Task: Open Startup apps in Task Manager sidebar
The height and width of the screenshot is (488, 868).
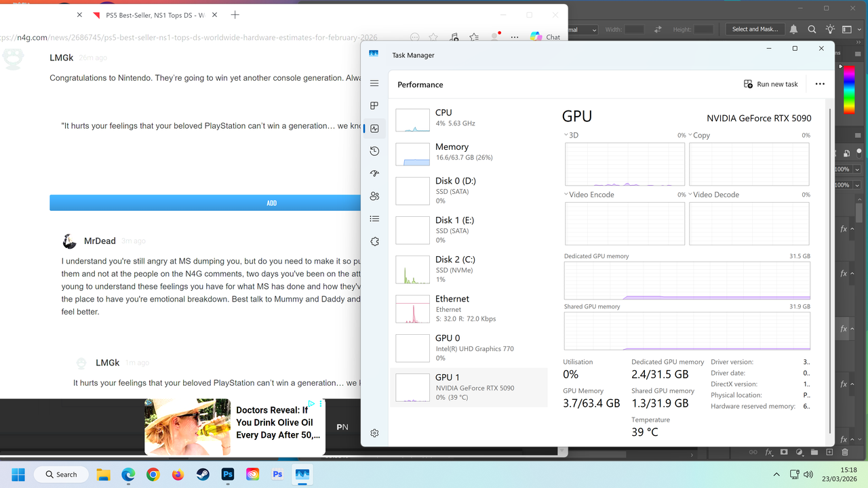Action: (x=374, y=174)
